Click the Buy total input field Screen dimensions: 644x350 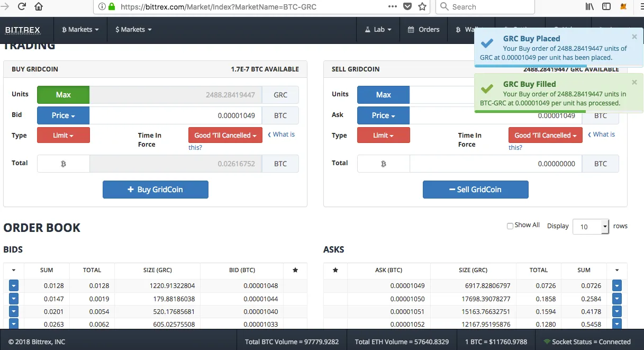click(x=176, y=164)
